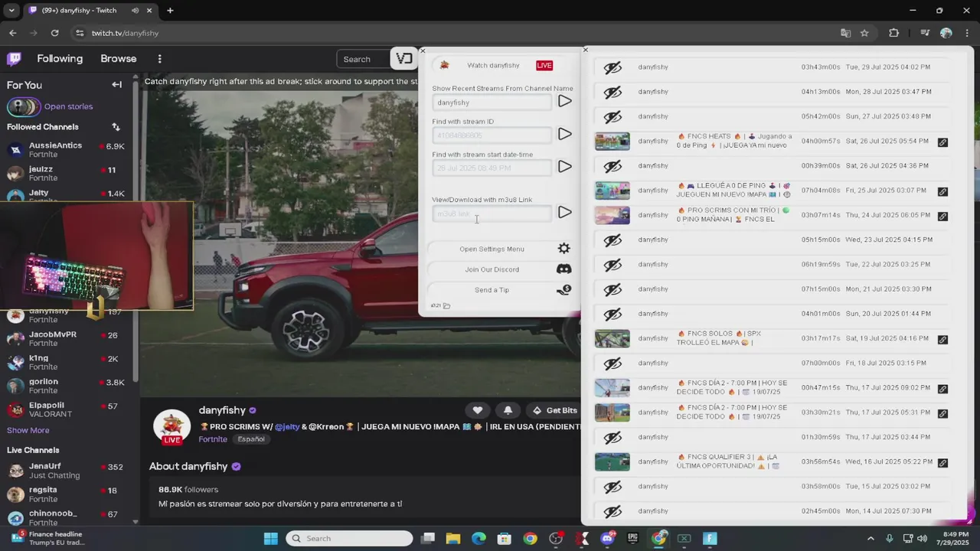Sort the Followed Channels list
Viewport: 980px width, 551px height.
click(116, 127)
